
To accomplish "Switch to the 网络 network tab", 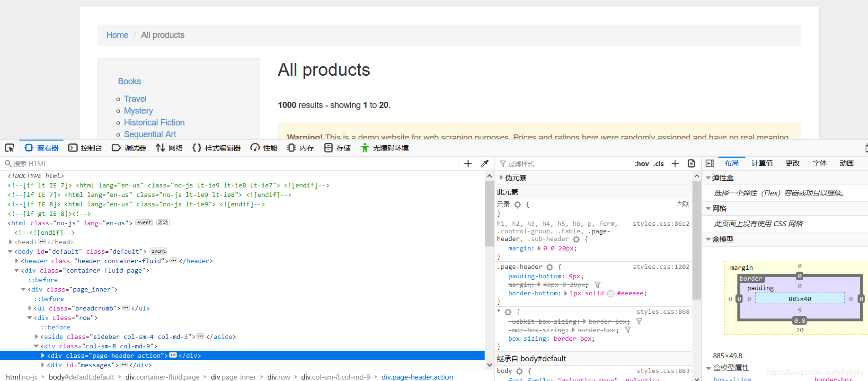I will (x=169, y=148).
